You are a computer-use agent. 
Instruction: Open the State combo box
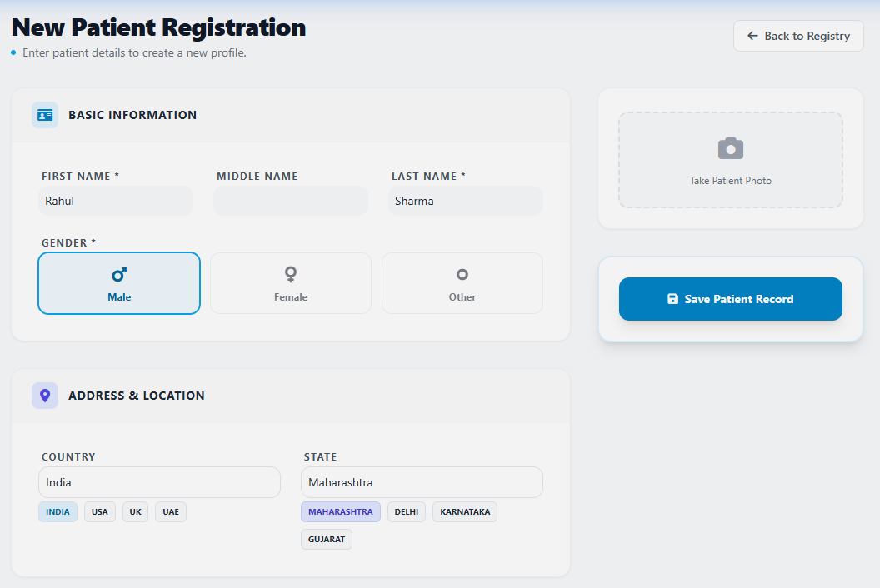pos(422,482)
